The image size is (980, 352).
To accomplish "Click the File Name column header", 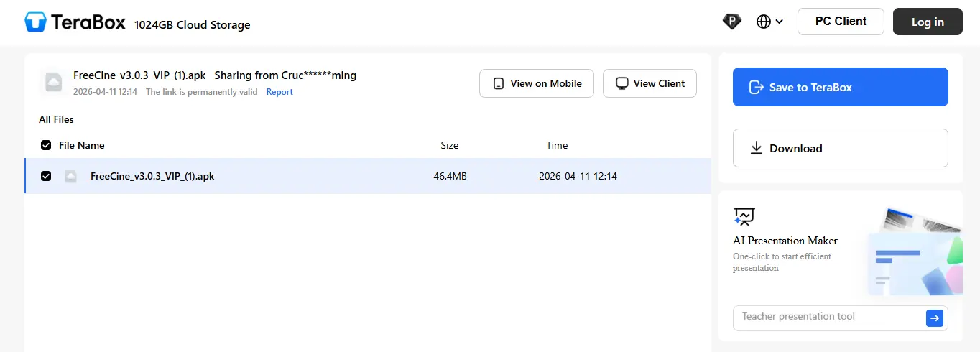I will [82, 145].
